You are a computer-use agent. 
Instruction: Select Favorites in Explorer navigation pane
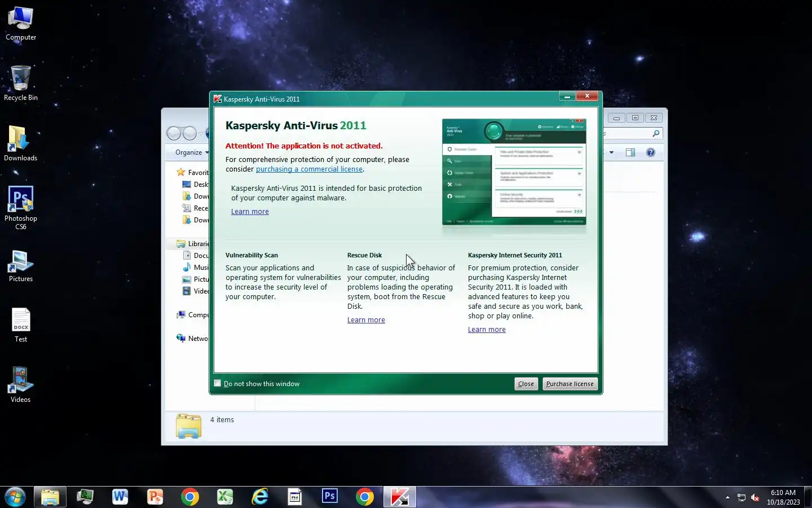[x=192, y=172]
